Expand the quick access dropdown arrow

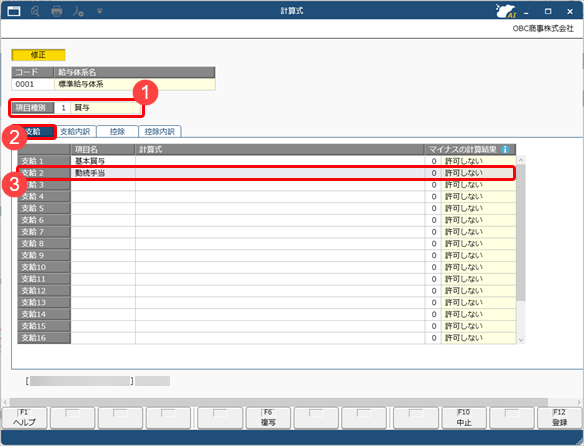(x=99, y=12)
